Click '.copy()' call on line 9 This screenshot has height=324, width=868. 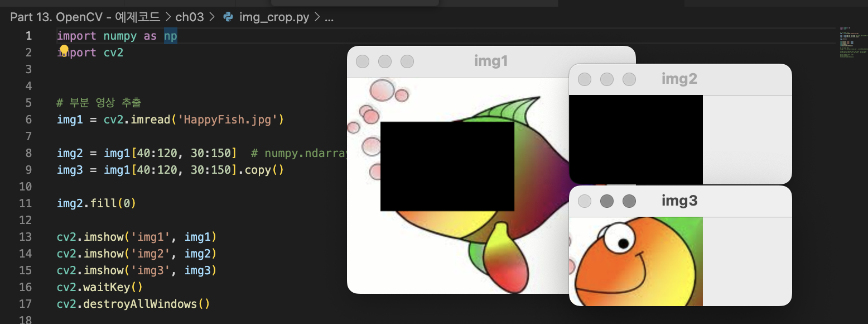(261, 170)
